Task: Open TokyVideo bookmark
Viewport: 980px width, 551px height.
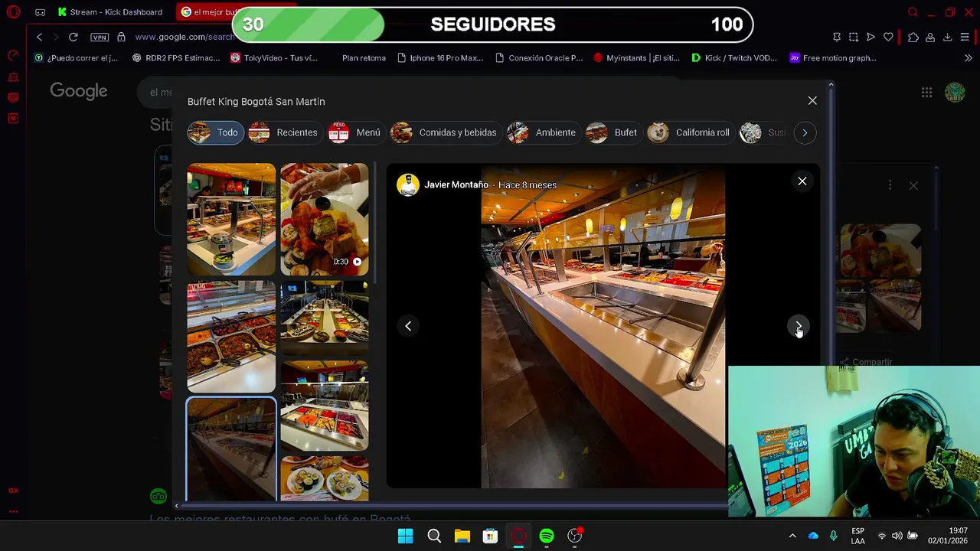Action: (274, 58)
